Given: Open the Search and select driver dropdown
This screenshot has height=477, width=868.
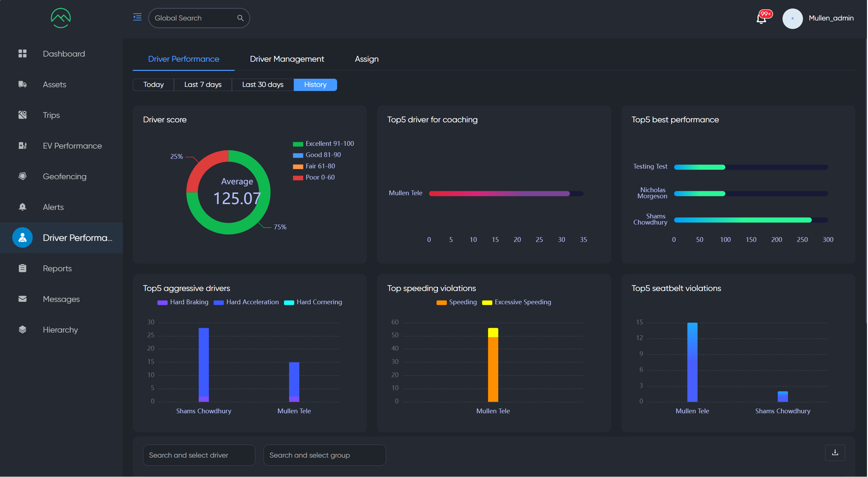Looking at the screenshot, I should coord(199,455).
